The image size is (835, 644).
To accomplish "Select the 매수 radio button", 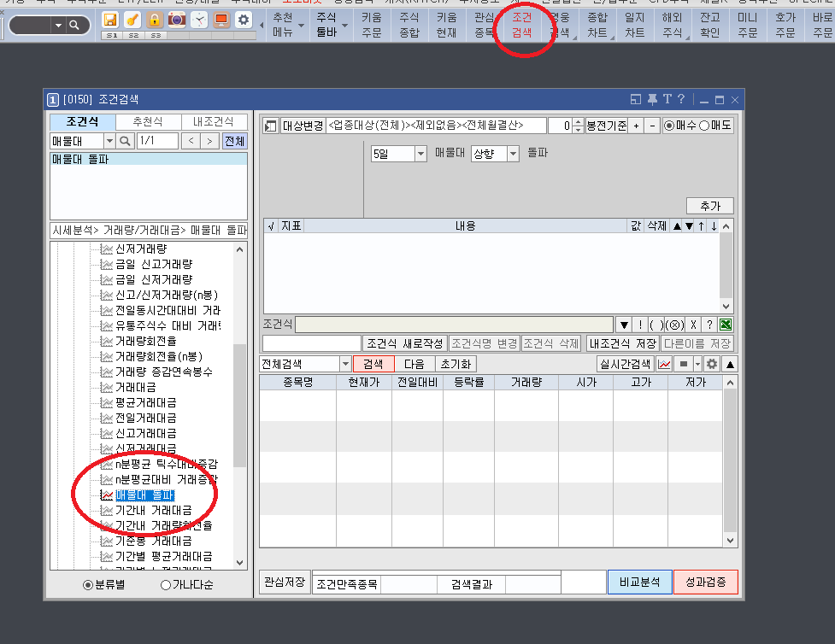I will [669, 126].
